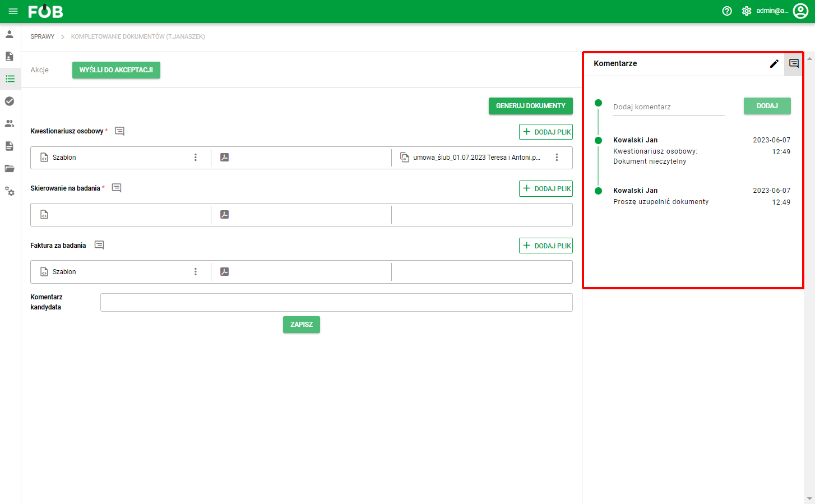
Task: Open comment icon next to Skierowanie na badania
Action: [117, 188]
